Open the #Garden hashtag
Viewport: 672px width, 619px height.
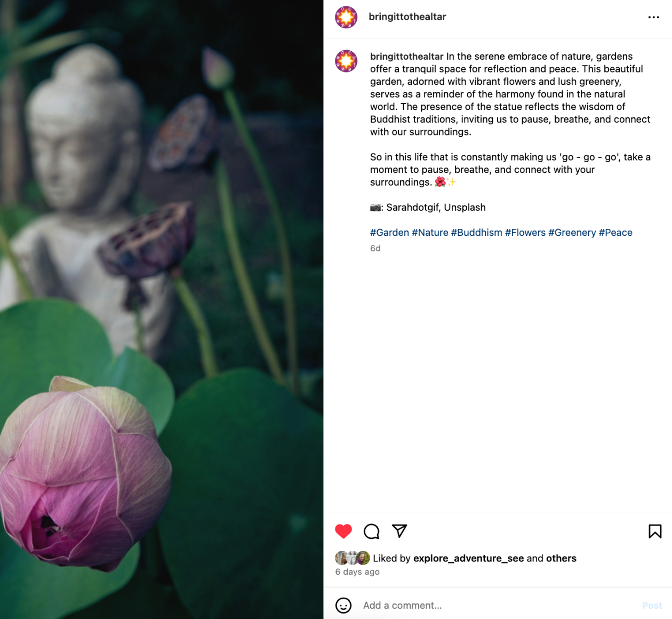(389, 233)
